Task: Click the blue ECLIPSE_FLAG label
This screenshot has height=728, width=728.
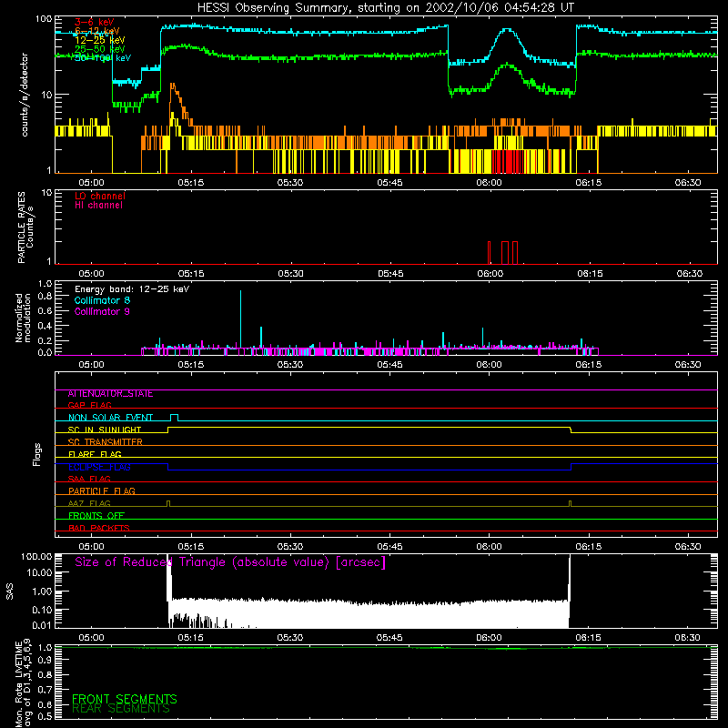Action: [x=99, y=467]
